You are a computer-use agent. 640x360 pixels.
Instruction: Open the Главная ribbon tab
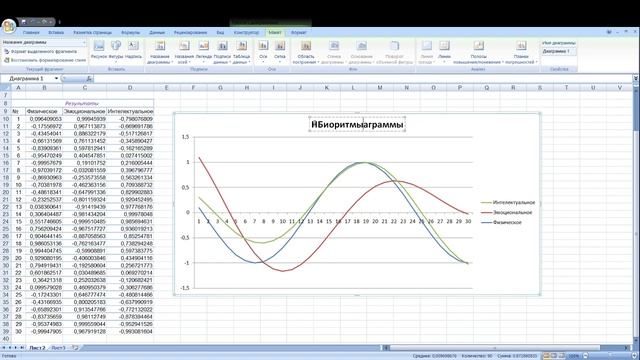click(31, 32)
